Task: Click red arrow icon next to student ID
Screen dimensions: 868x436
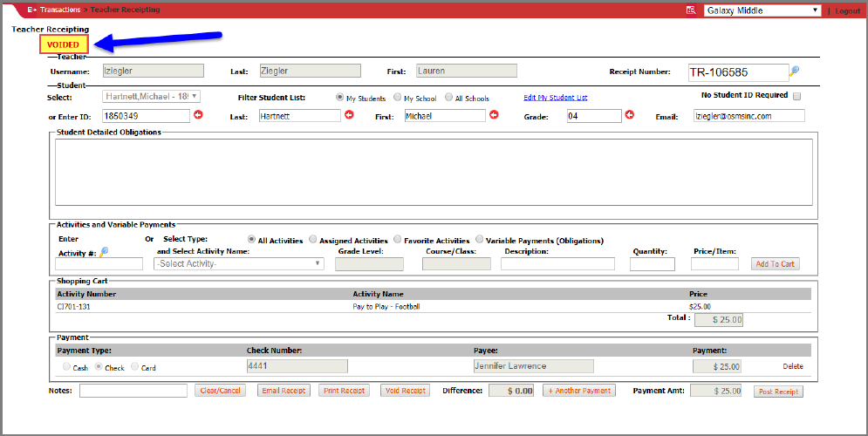Action: pos(198,114)
